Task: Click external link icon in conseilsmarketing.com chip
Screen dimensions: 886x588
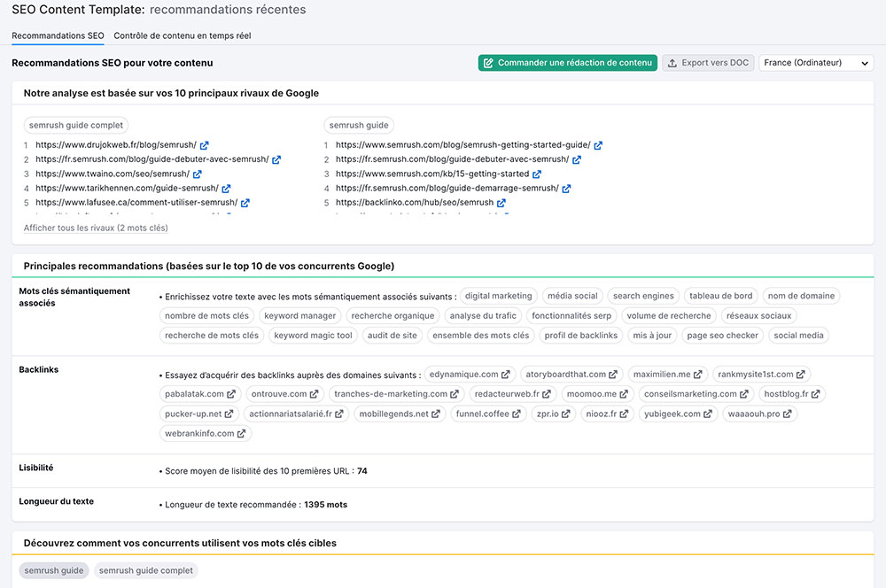Action: pyautogui.click(x=744, y=394)
